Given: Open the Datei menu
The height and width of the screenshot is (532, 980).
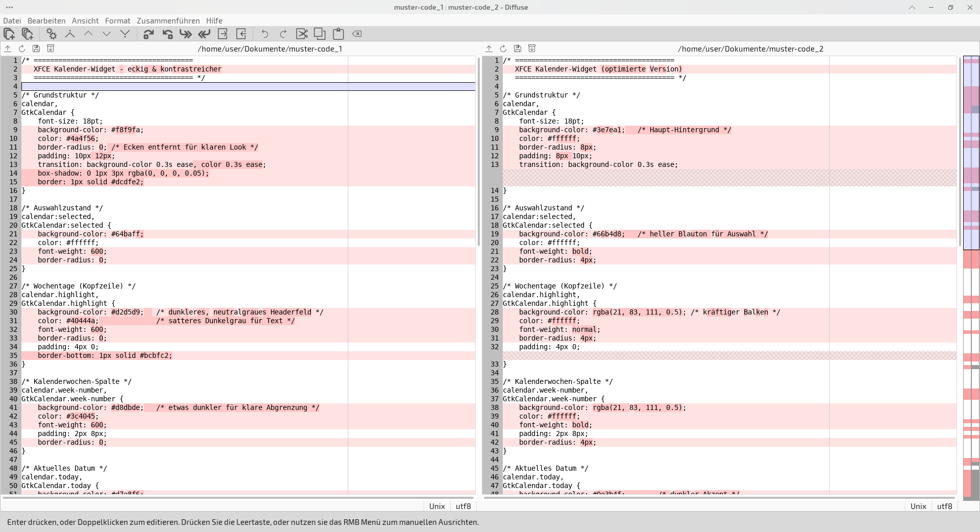Looking at the screenshot, I should [x=12, y=21].
